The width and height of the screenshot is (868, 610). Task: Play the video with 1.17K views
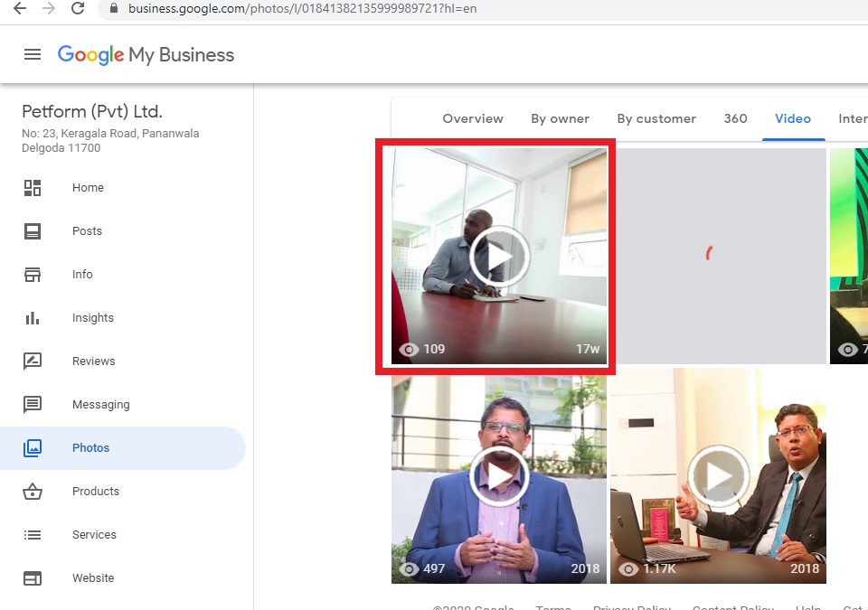click(x=719, y=475)
